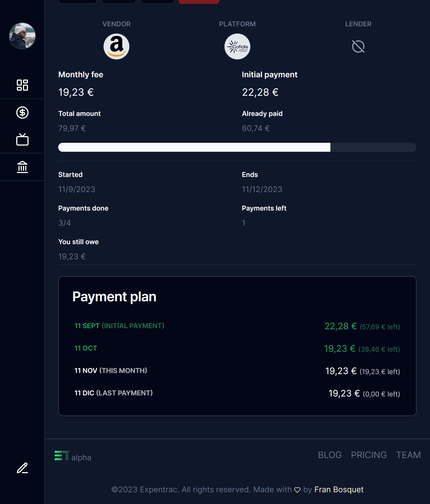Select the 11 DIC last payment row
Screen dimensions: 430x504
coord(237,393)
